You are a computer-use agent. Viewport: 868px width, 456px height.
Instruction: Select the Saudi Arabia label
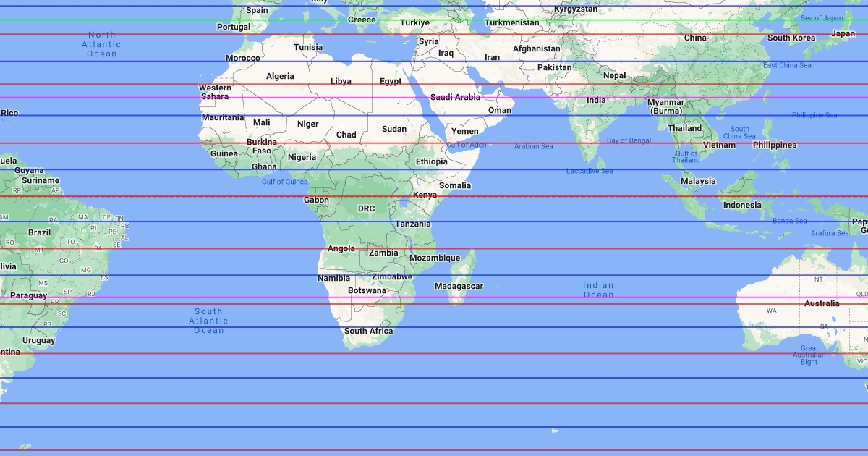(455, 97)
